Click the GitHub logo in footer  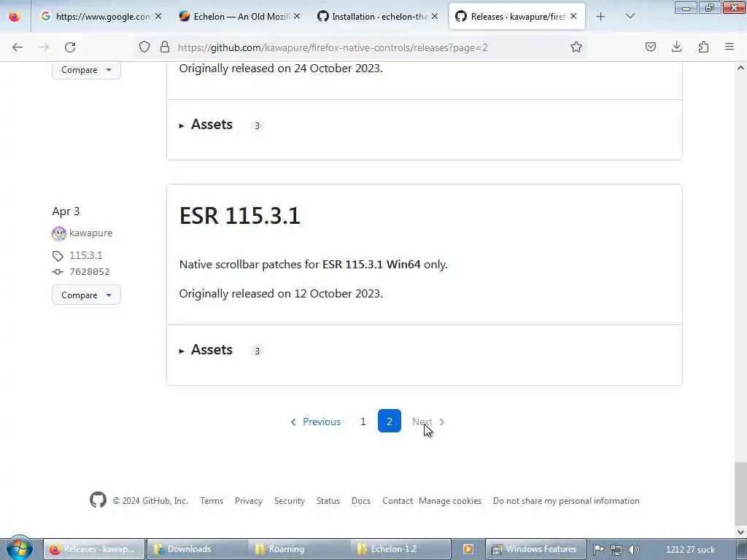coord(98,499)
